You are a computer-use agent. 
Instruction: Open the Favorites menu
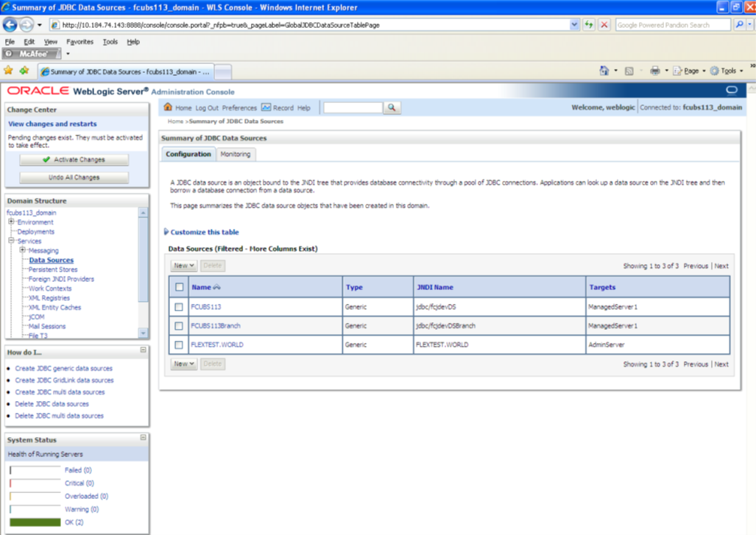tap(80, 42)
